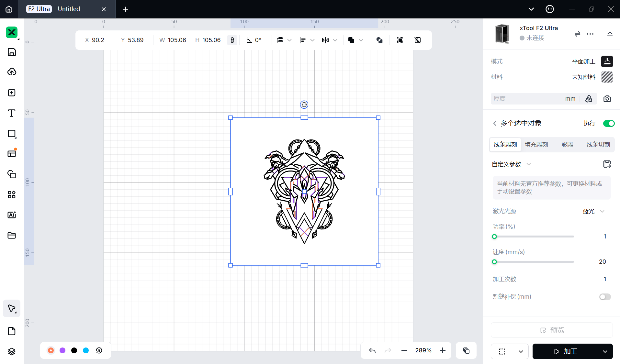Viewport: 620px width, 364px height.
Task: Open the 自定义参数 dropdown
Action: pos(528,164)
